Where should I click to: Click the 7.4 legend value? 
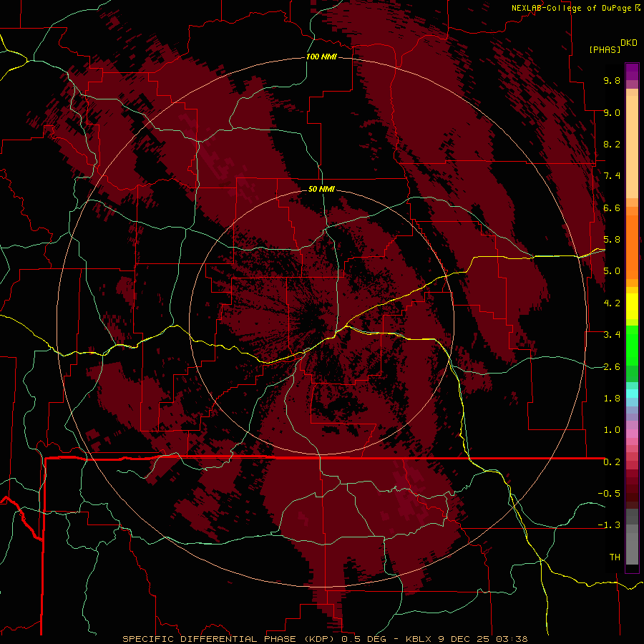pos(612,176)
